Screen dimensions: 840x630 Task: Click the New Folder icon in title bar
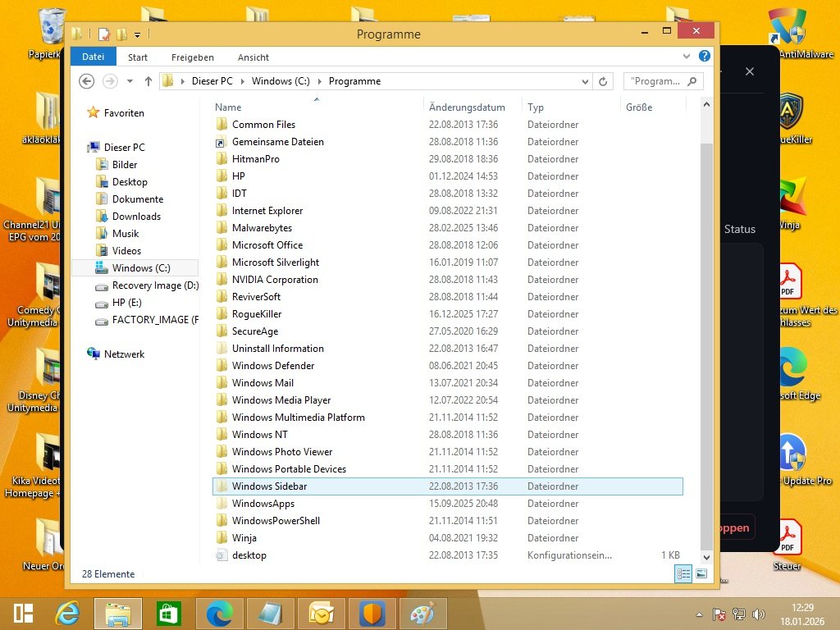tap(121, 34)
